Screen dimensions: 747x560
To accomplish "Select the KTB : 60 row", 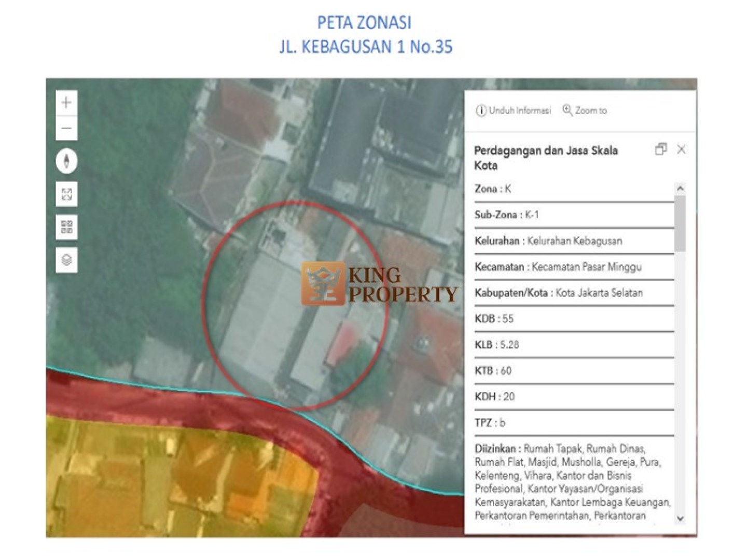I will point(574,371).
